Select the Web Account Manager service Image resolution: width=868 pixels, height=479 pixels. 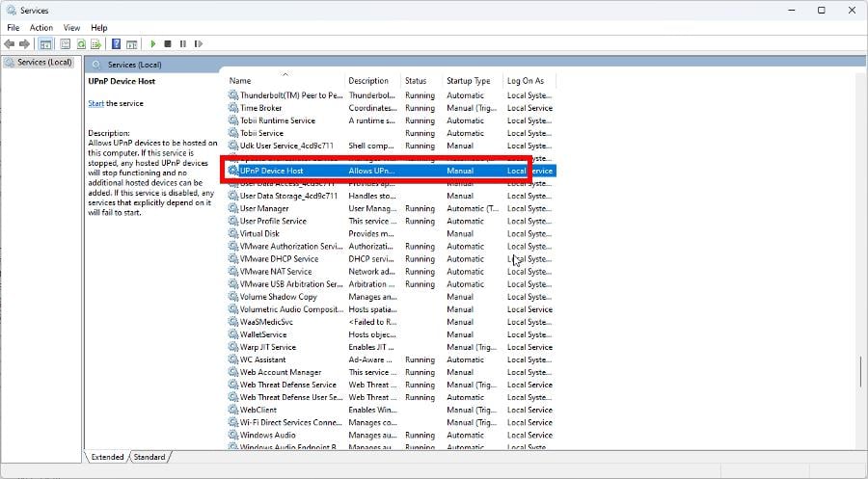click(391, 372)
